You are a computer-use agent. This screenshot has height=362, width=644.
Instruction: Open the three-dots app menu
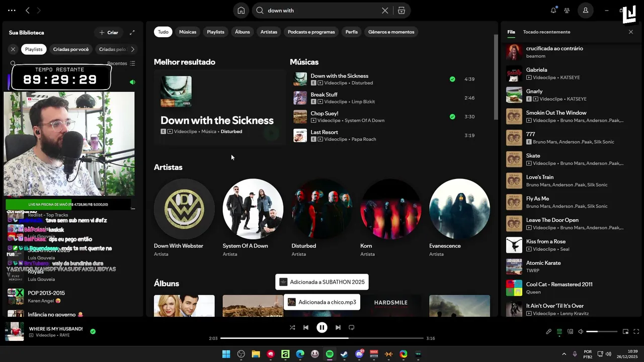coord(12,10)
